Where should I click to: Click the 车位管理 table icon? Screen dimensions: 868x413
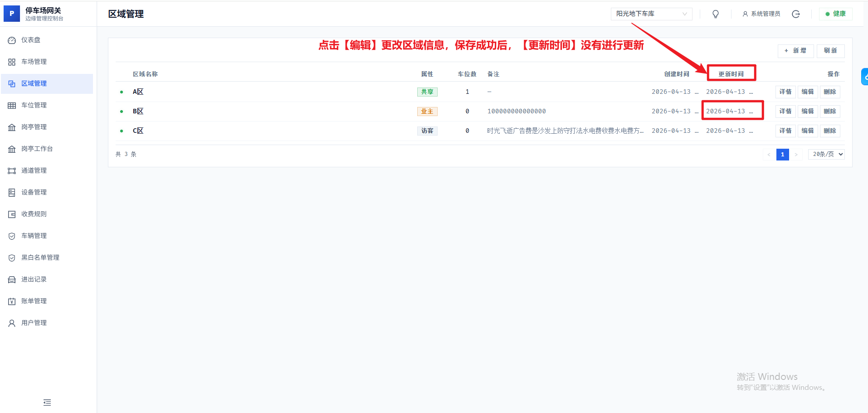point(12,106)
